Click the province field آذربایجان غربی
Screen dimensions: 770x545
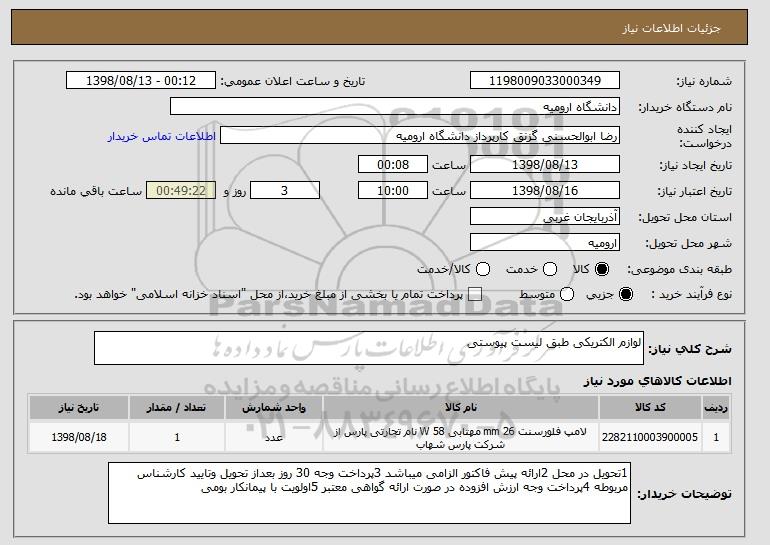pos(545,217)
